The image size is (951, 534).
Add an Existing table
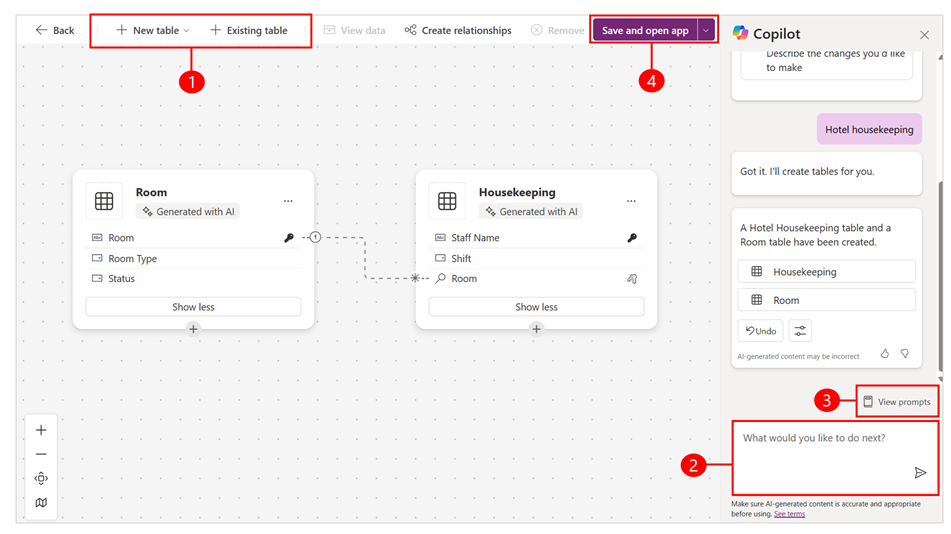[249, 30]
